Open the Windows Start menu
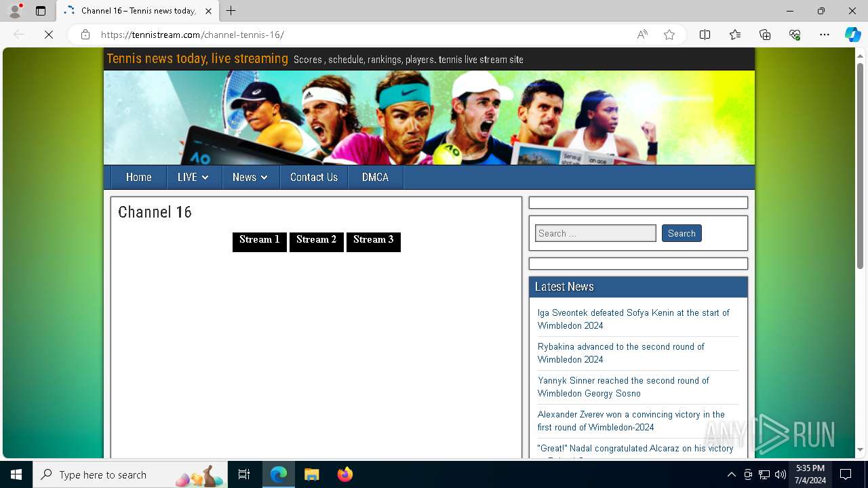This screenshot has height=488, width=868. coord(16,474)
